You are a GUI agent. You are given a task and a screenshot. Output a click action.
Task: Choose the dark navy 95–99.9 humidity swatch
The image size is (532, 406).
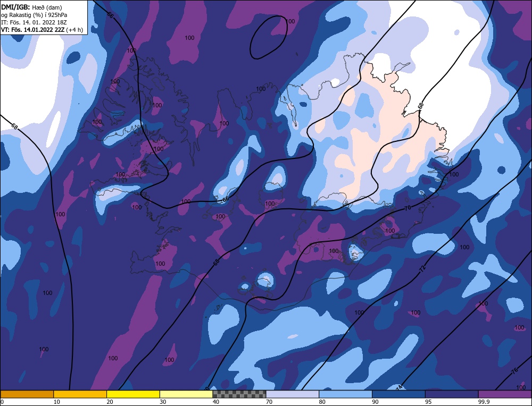452,394
